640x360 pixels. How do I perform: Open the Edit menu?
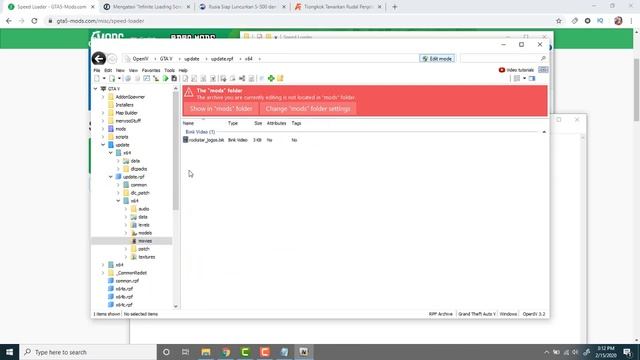[108, 71]
